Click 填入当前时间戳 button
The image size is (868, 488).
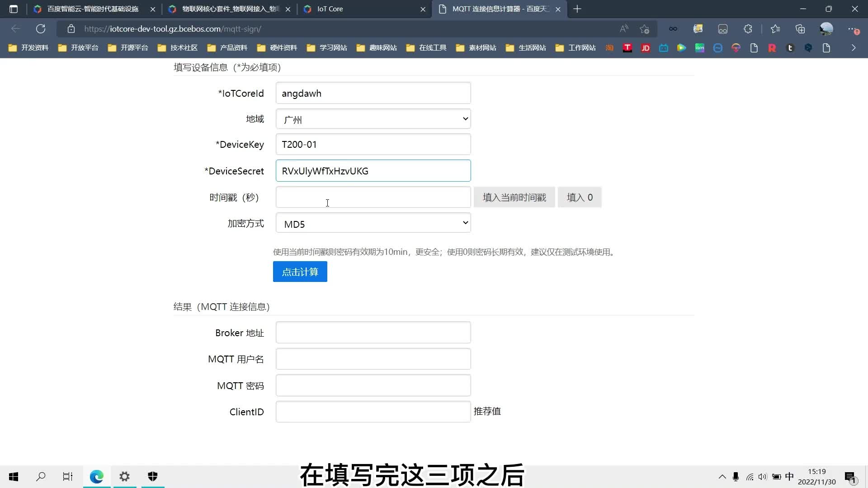(514, 197)
